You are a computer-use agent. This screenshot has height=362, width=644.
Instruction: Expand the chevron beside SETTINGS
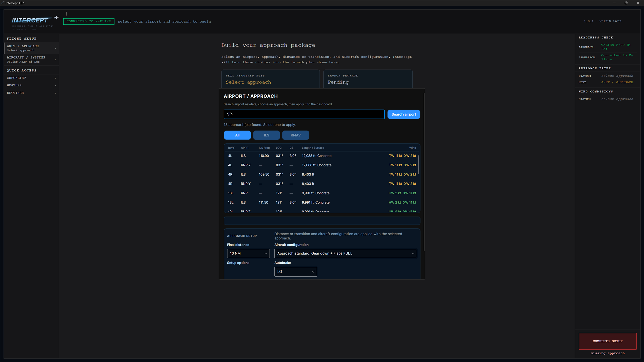pos(55,93)
